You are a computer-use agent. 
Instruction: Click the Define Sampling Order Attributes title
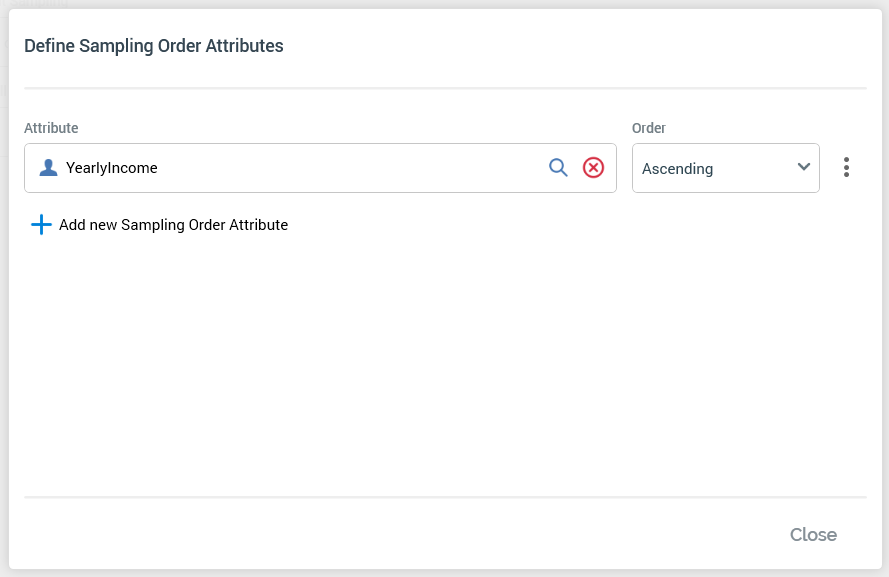(153, 46)
